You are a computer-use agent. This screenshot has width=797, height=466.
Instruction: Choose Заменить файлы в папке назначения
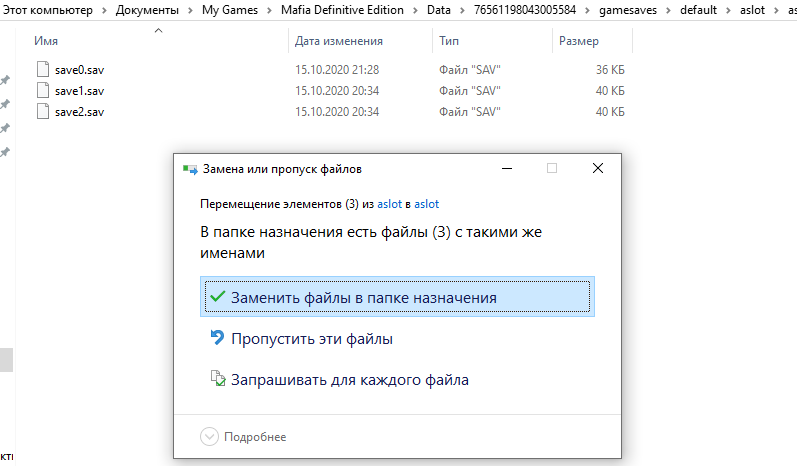(x=364, y=297)
